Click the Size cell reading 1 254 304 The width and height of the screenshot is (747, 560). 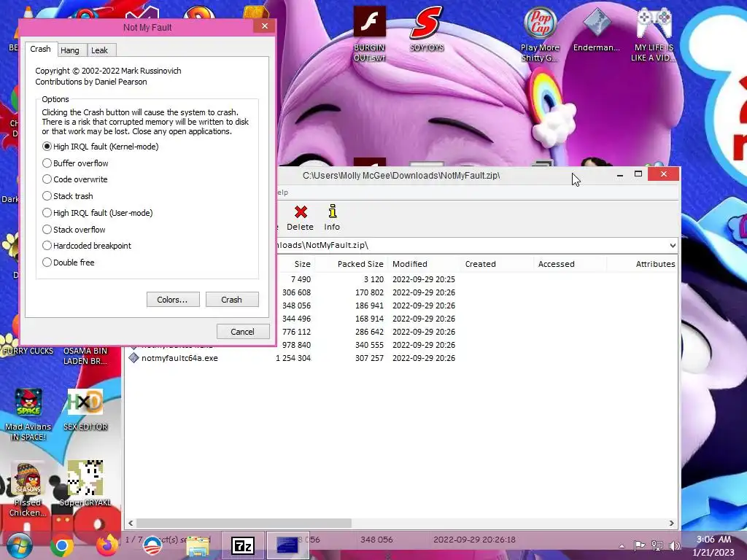click(x=293, y=357)
